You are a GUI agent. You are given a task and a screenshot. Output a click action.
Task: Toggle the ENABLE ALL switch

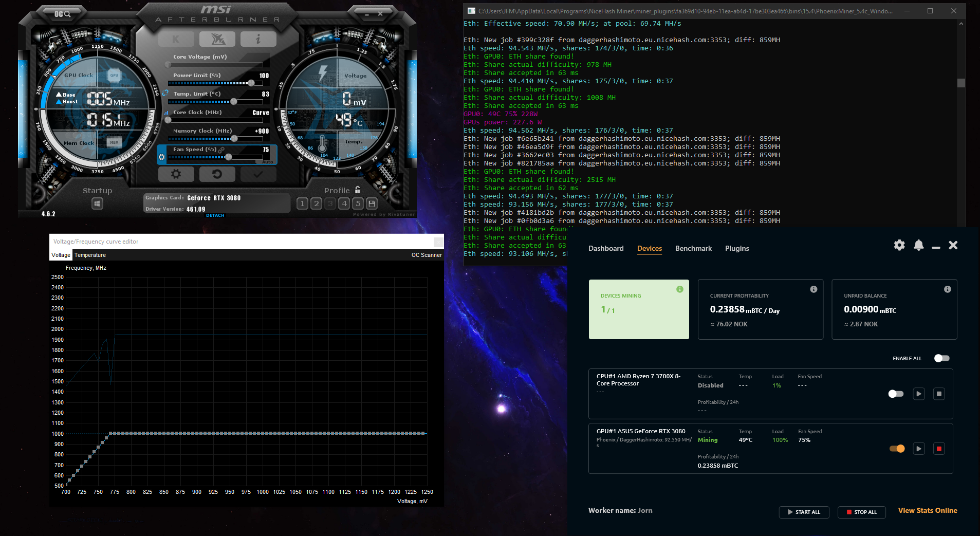tap(942, 358)
